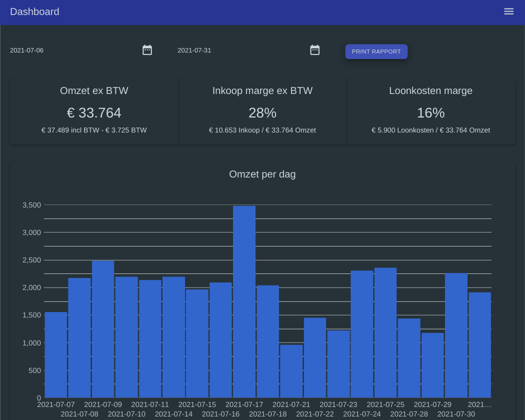Select the Inkoop marge ex BTW card
The image size is (525, 420).
[x=262, y=111]
